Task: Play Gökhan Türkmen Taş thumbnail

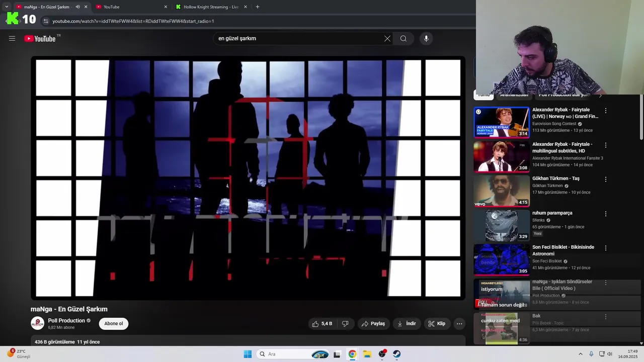Action: pyautogui.click(x=502, y=191)
